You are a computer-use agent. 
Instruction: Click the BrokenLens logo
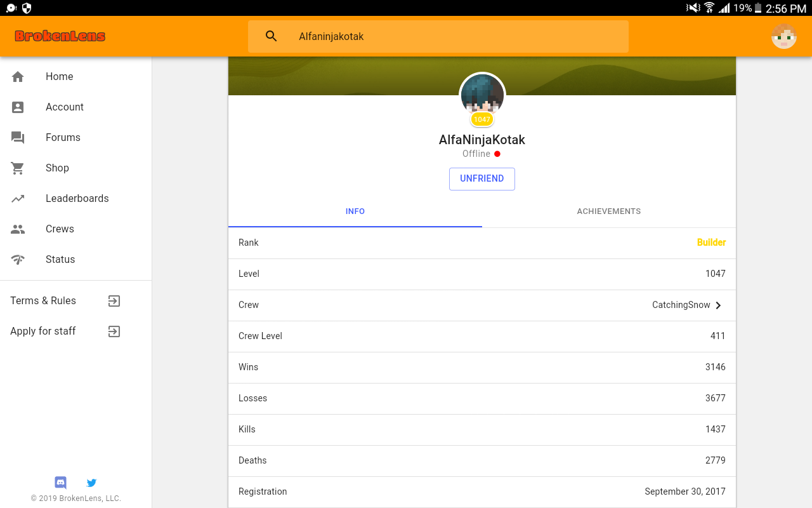click(x=60, y=36)
